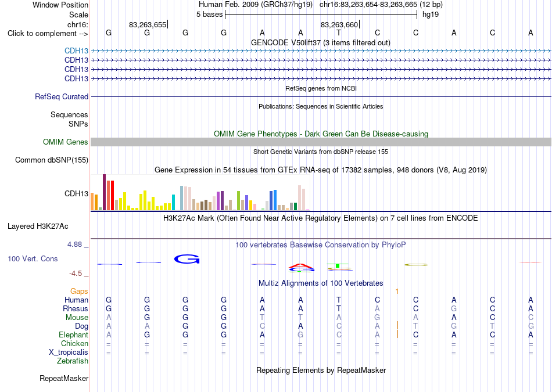
Task: Click the 100 Vert. Cons label
Action: click(33, 258)
